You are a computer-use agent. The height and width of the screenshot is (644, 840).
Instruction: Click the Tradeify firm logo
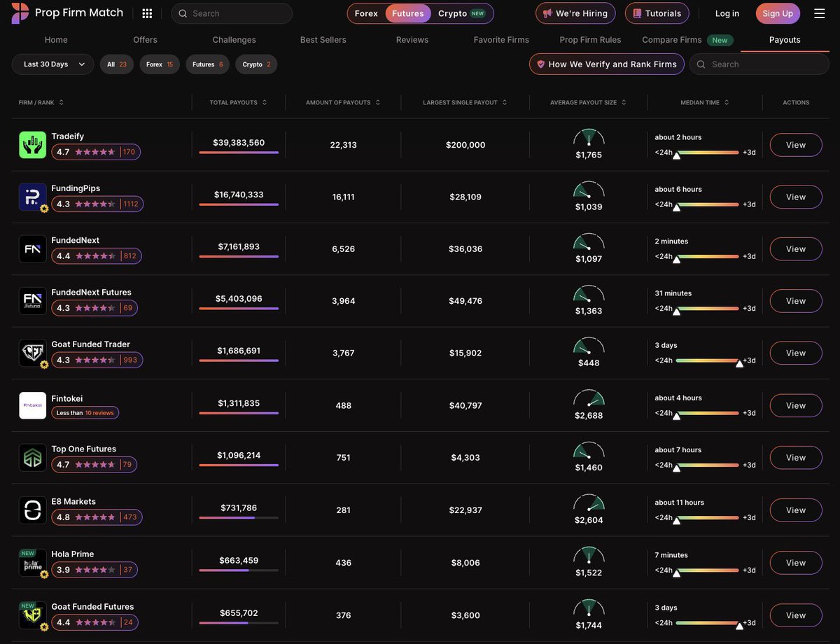[x=33, y=145]
